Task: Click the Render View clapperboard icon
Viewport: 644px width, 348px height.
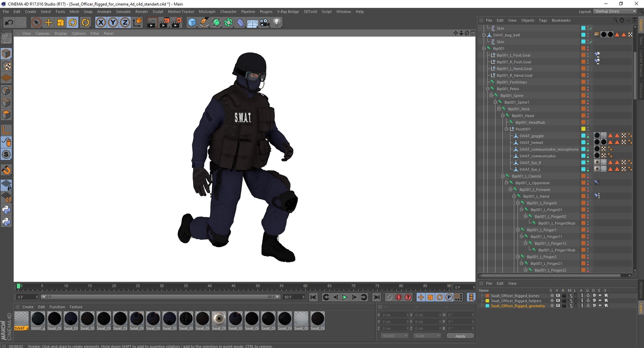Action: tap(152, 22)
